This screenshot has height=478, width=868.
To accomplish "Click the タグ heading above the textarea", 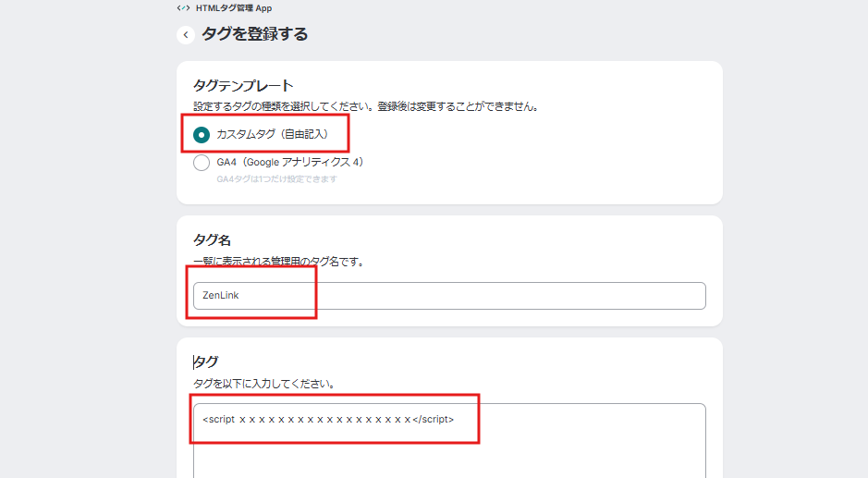I will click(x=206, y=362).
